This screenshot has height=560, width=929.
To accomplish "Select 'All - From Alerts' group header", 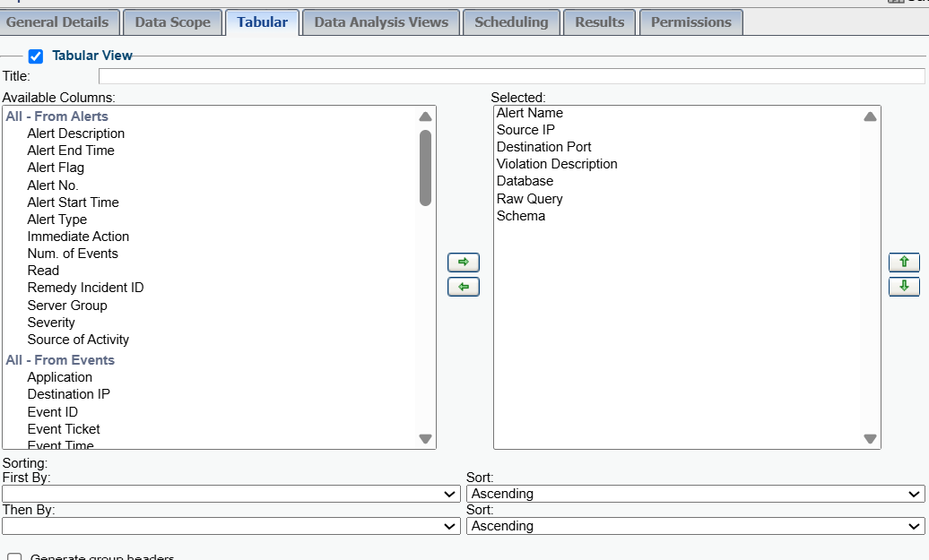I will point(56,116).
